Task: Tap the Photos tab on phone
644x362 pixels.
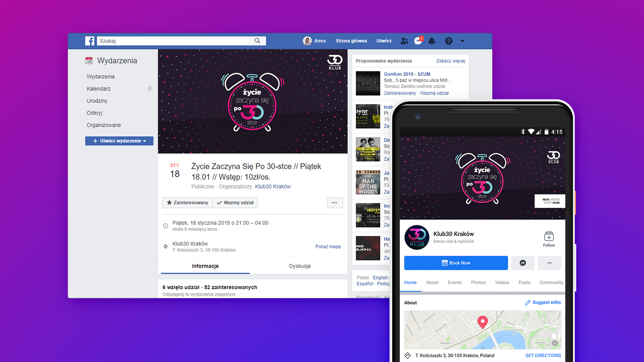Action: coord(478,283)
